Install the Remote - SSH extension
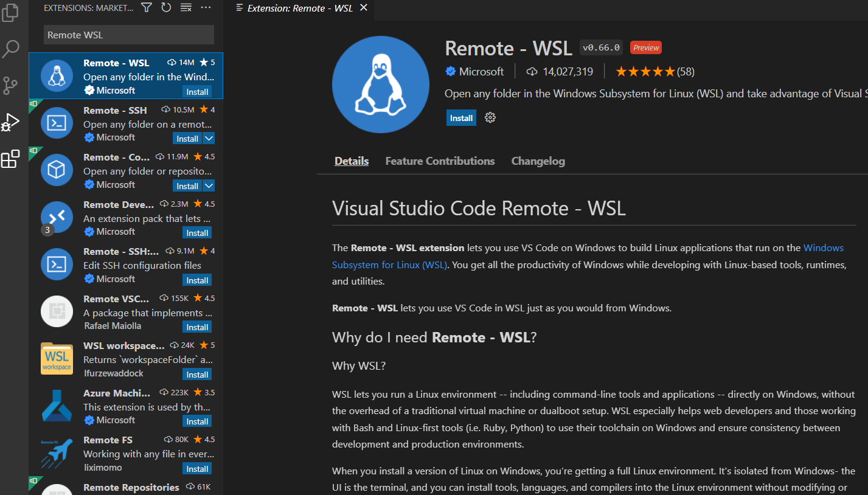The width and height of the screenshot is (868, 495). [x=187, y=139]
